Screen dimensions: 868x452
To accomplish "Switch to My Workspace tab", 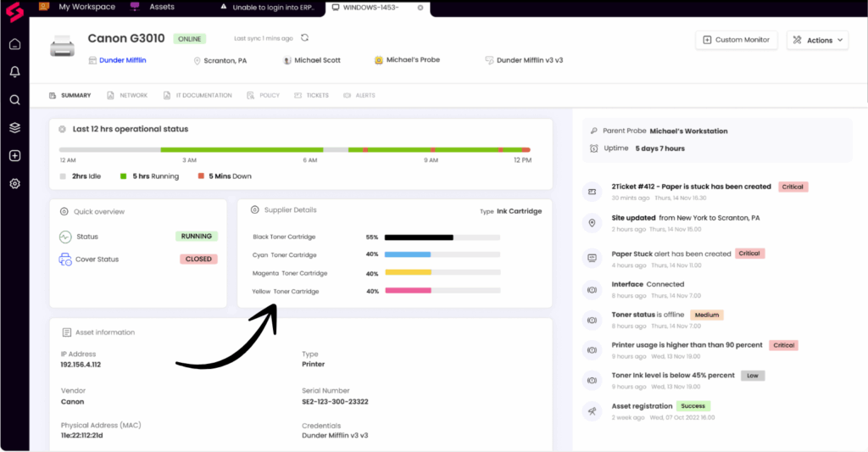I will tap(77, 7).
